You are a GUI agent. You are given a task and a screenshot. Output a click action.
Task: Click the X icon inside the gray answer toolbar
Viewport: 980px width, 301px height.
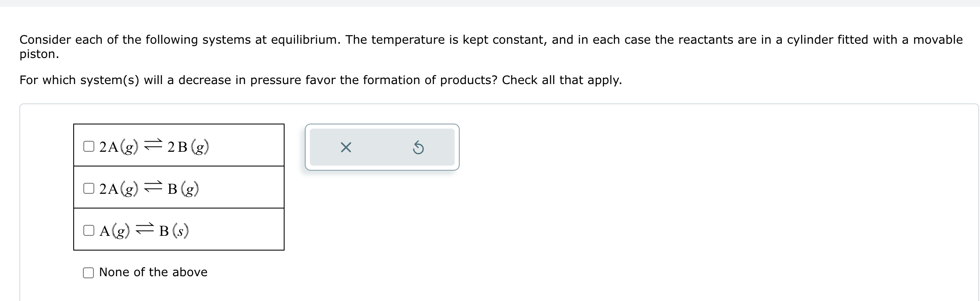pos(345,147)
